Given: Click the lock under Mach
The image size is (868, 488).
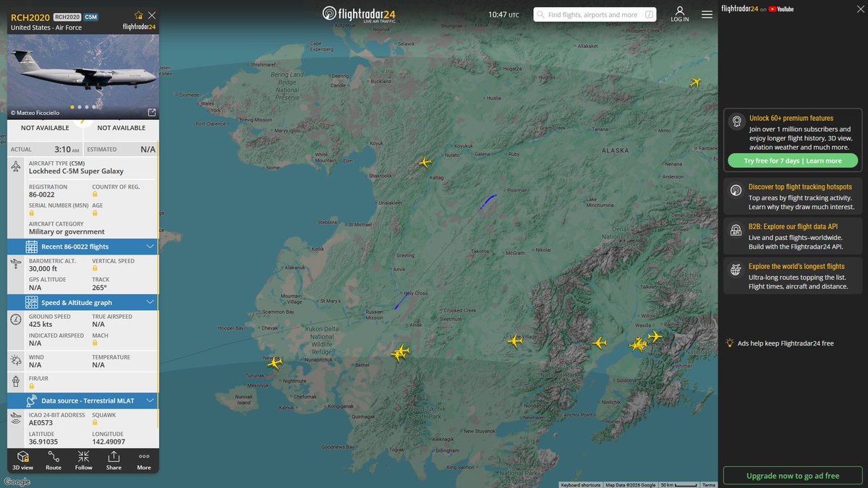Looking at the screenshot, I should click(x=95, y=344).
